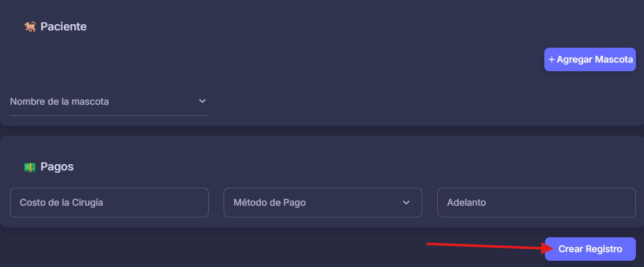Expand the Método de Pago selector

(323, 203)
